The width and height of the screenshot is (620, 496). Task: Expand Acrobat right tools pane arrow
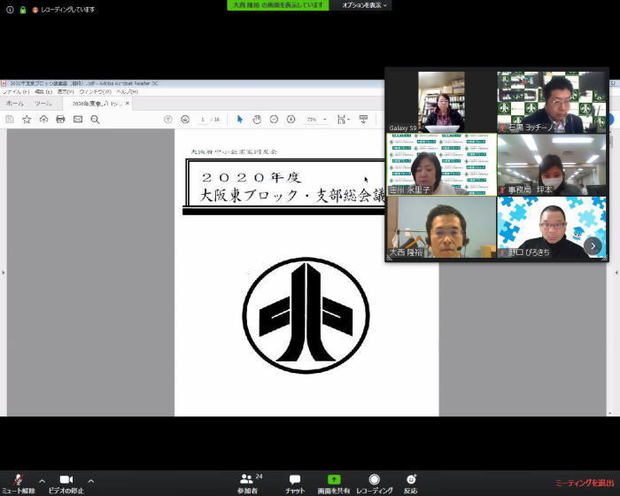616,273
